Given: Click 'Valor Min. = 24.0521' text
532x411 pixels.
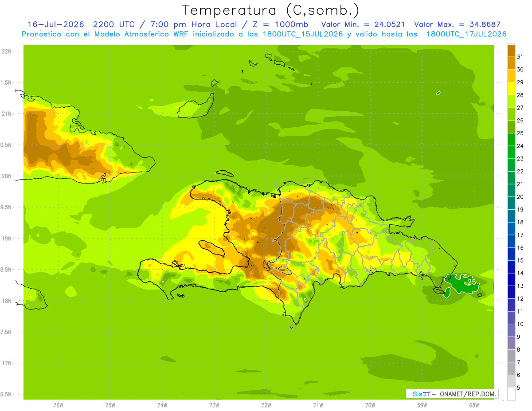Looking at the screenshot, I should [x=362, y=25].
